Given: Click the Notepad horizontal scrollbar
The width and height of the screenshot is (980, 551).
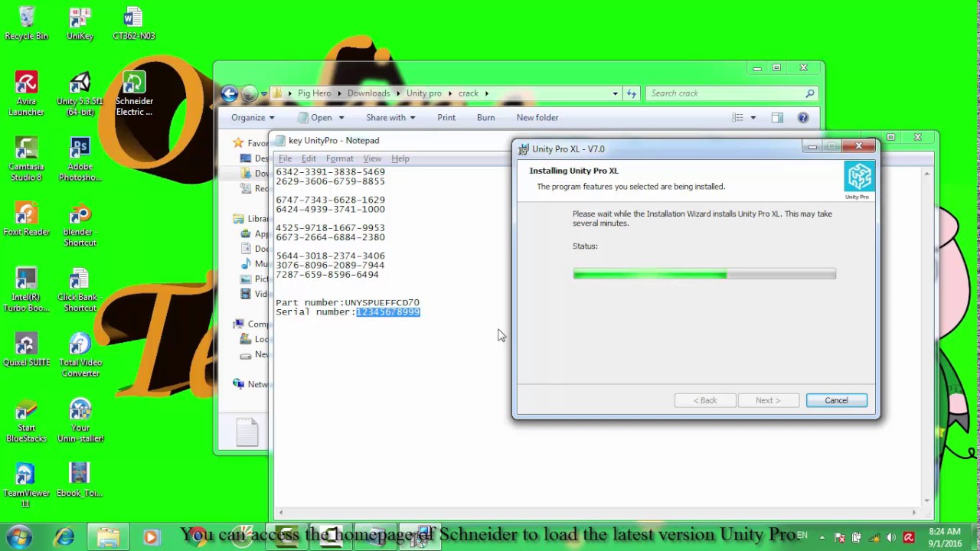Looking at the screenshot, I should [x=597, y=512].
